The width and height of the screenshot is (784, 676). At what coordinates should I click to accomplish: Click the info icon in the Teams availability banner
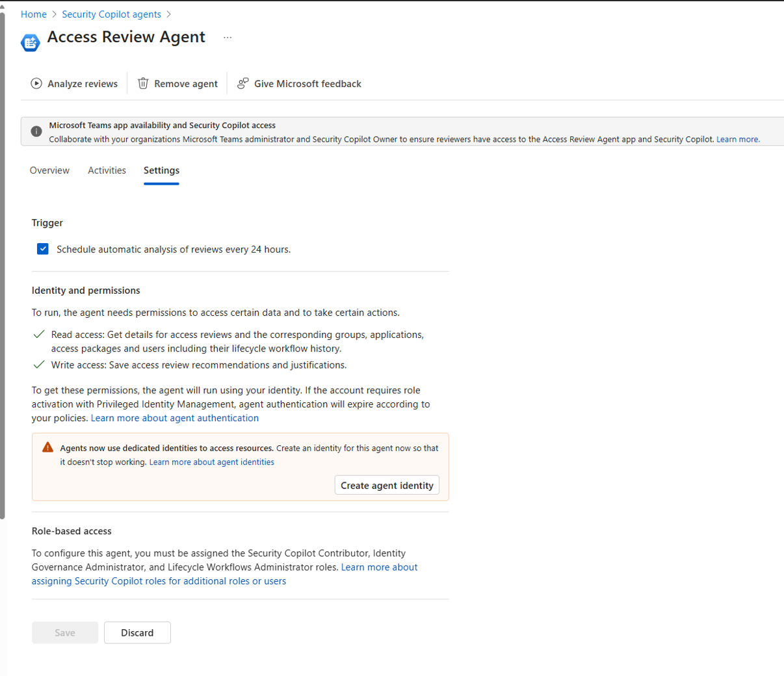[36, 132]
